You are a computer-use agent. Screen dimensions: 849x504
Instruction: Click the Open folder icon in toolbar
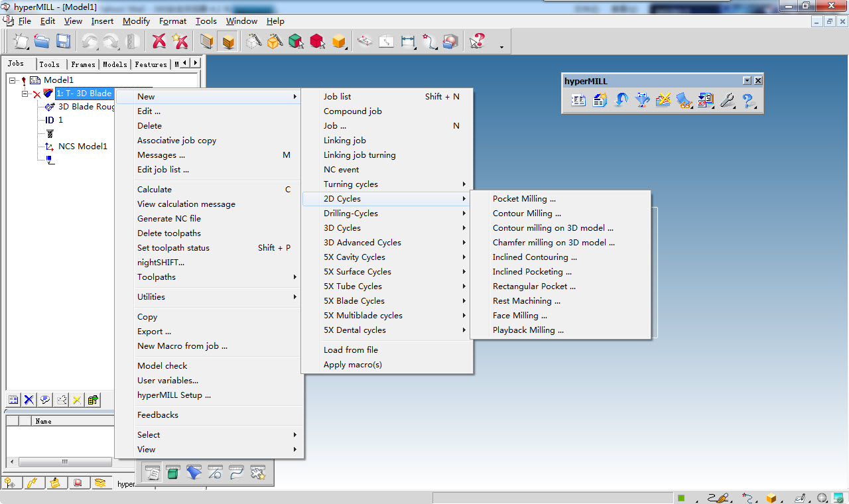point(42,41)
